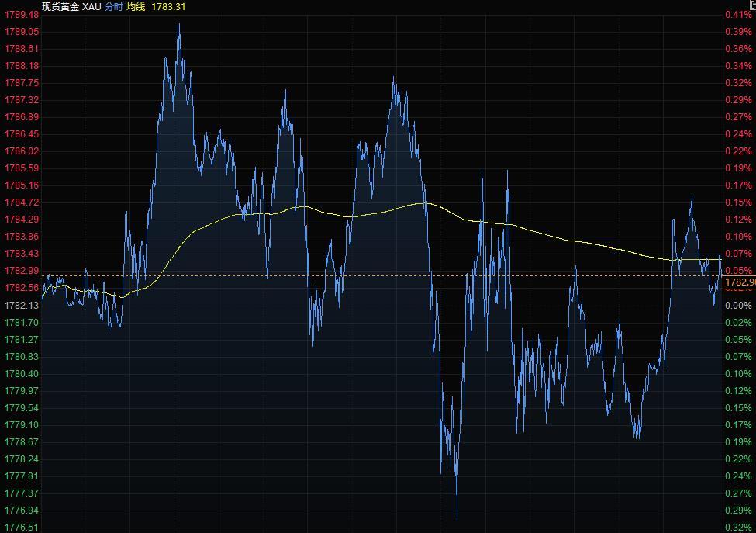This screenshot has width=756, height=533.
Task: Click the icon in the top-right chart corner
Action: [751, 5]
